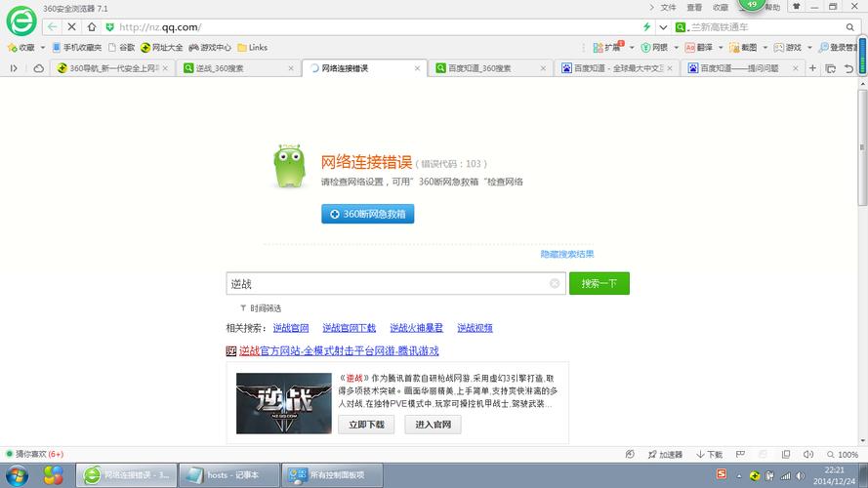Switch to the 360导航 tab
Viewport: 868px width, 488px height.
click(x=113, y=68)
